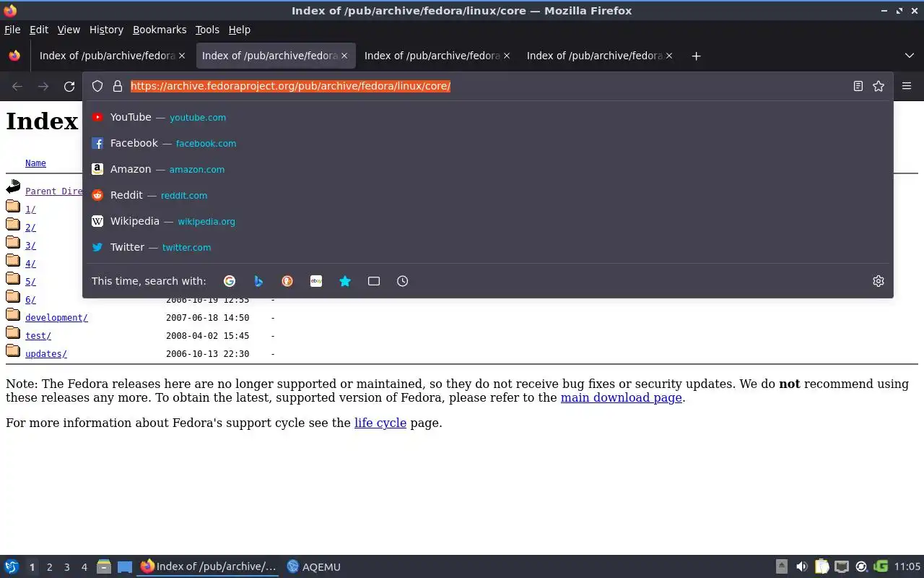Open the File menu
Screen dimensions: 924x578
click(x=12, y=30)
